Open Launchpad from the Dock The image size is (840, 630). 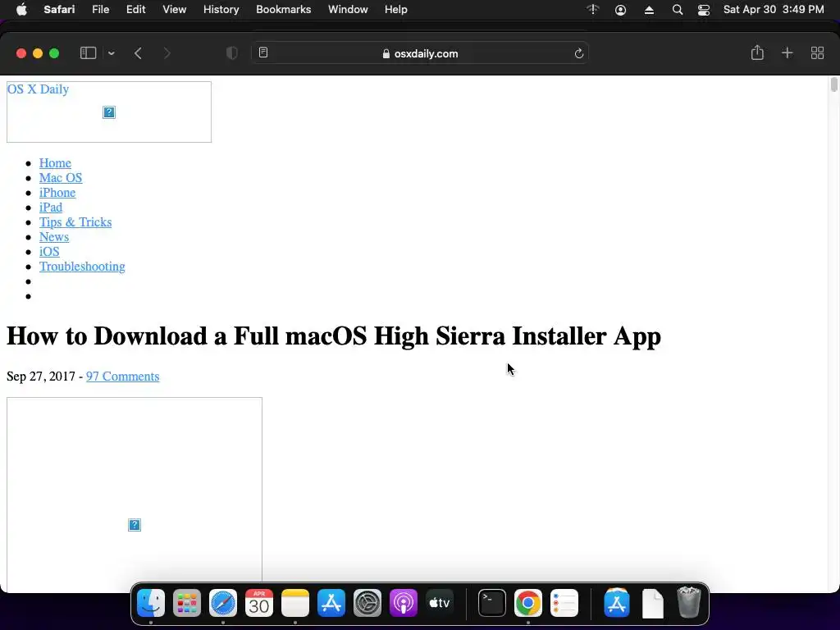pos(187,603)
